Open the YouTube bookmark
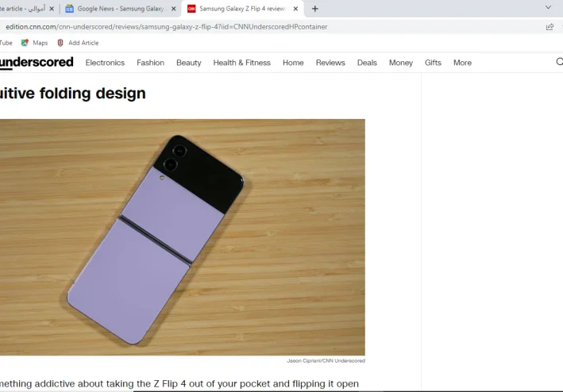Image resolution: width=563 pixels, height=392 pixels. [6, 43]
